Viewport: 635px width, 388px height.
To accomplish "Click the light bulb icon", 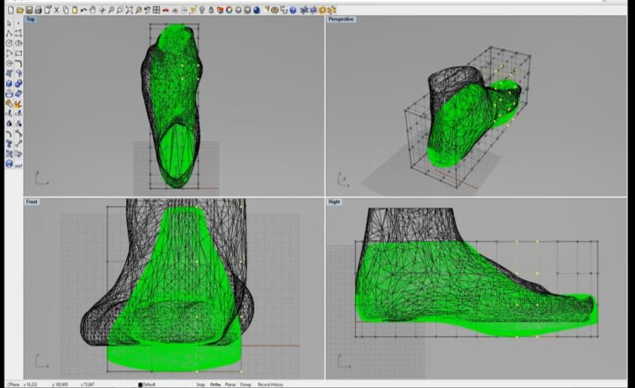I will 202,10.
